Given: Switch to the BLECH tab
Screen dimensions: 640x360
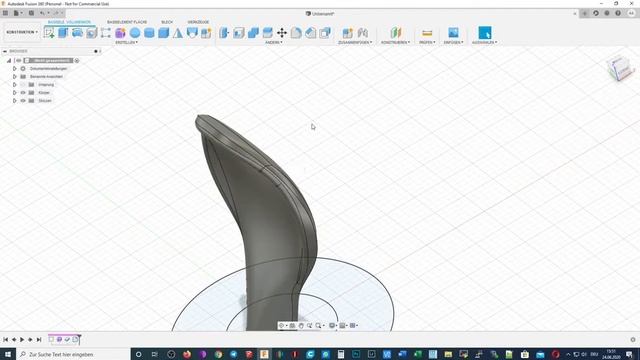Looking at the screenshot, I should [167, 22].
